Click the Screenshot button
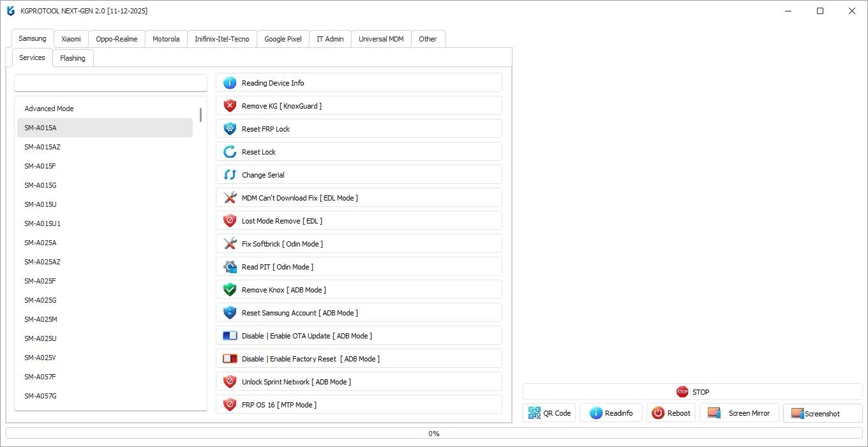Image resolution: width=868 pixels, height=447 pixels. (823, 413)
